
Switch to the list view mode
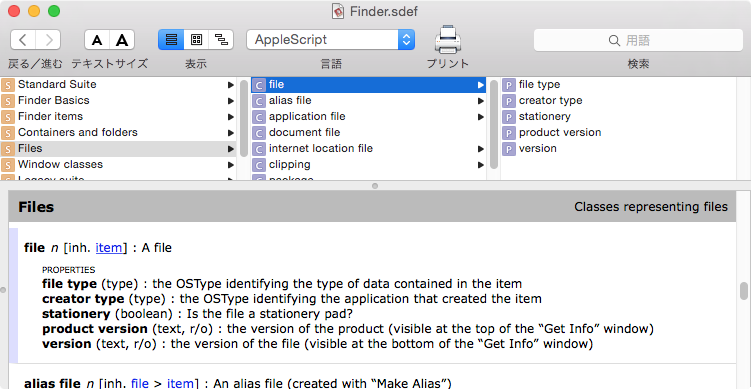coord(171,40)
